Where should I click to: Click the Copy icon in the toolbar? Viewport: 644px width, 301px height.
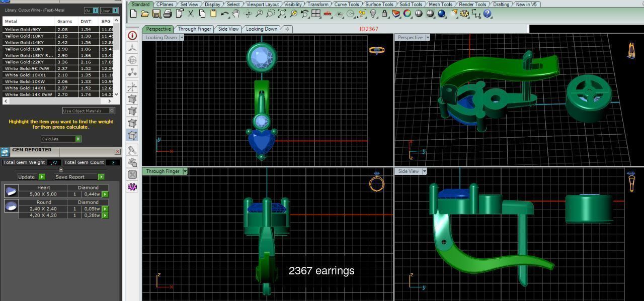202,14
